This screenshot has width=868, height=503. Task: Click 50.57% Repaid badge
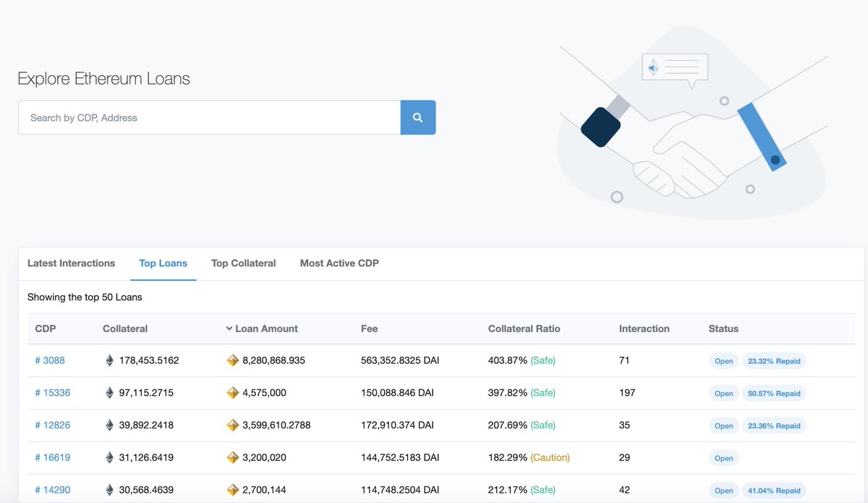[774, 394]
